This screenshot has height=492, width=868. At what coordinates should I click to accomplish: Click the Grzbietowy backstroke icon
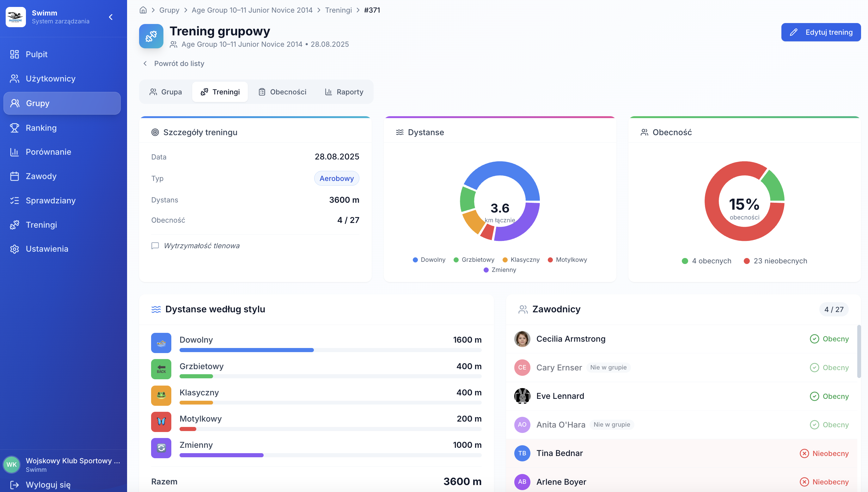(x=161, y=369)
